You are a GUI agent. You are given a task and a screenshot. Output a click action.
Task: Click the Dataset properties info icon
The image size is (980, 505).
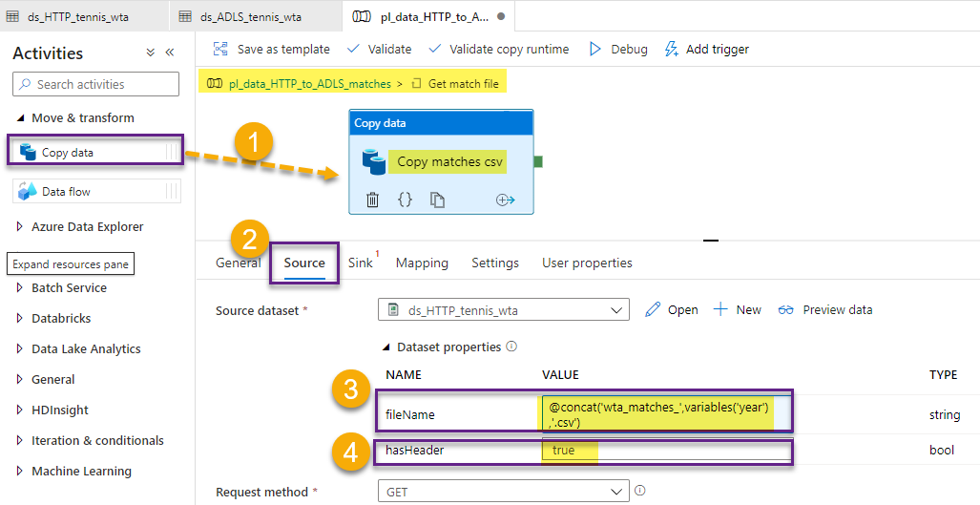[x=511, y=347]
